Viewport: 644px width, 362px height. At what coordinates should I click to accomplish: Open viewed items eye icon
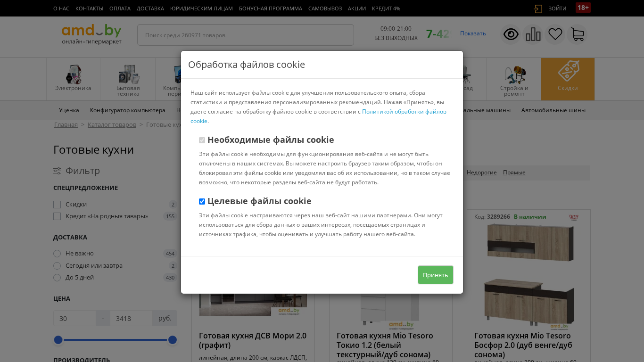[x=511, y=34]
